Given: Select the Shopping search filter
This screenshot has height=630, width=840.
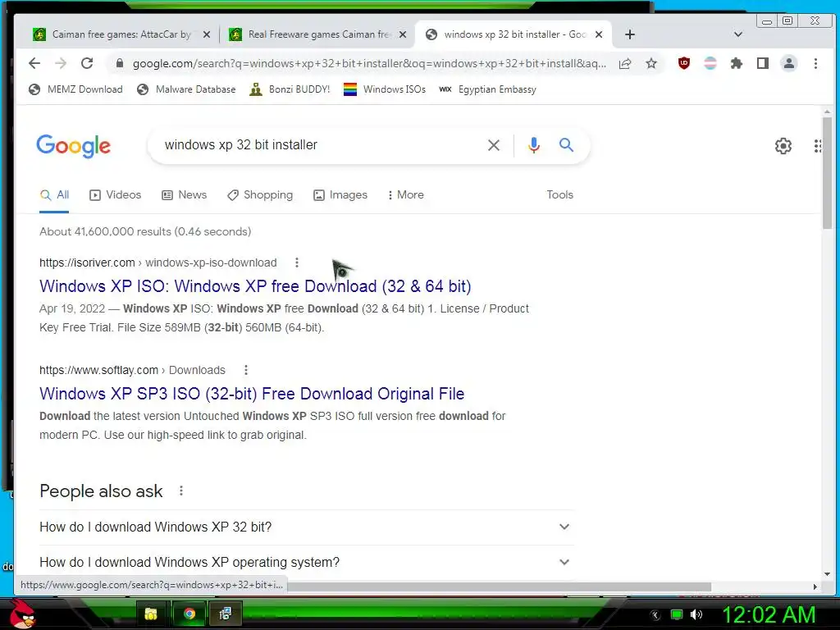Looking at the screenshot, I should (x=260, y=195).
